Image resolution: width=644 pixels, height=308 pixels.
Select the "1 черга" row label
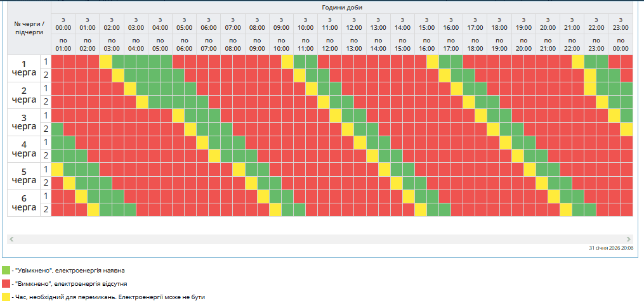tap(24, 68)
